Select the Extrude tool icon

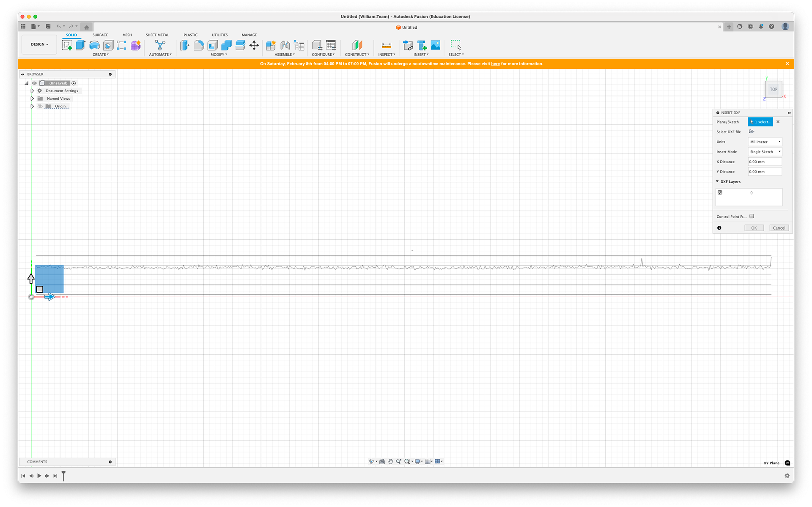(81, 45)
